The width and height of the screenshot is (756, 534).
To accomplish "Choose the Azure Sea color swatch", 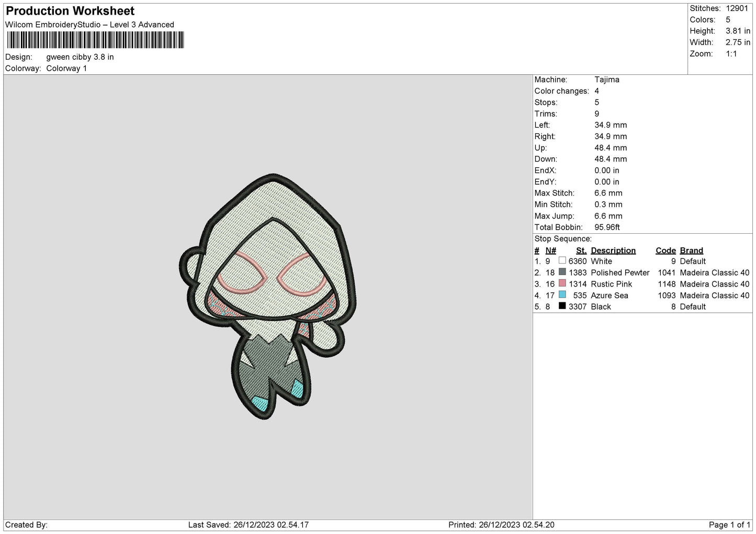I will [x=562, y=295].
